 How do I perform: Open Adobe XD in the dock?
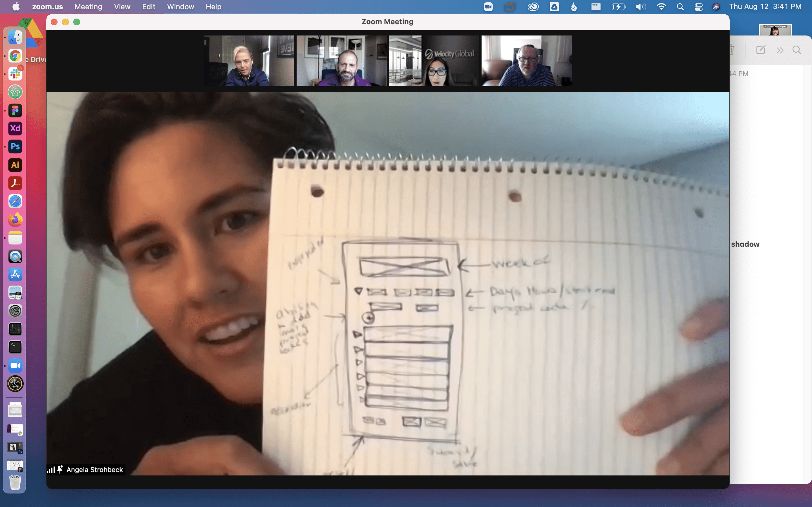point(15,128)
